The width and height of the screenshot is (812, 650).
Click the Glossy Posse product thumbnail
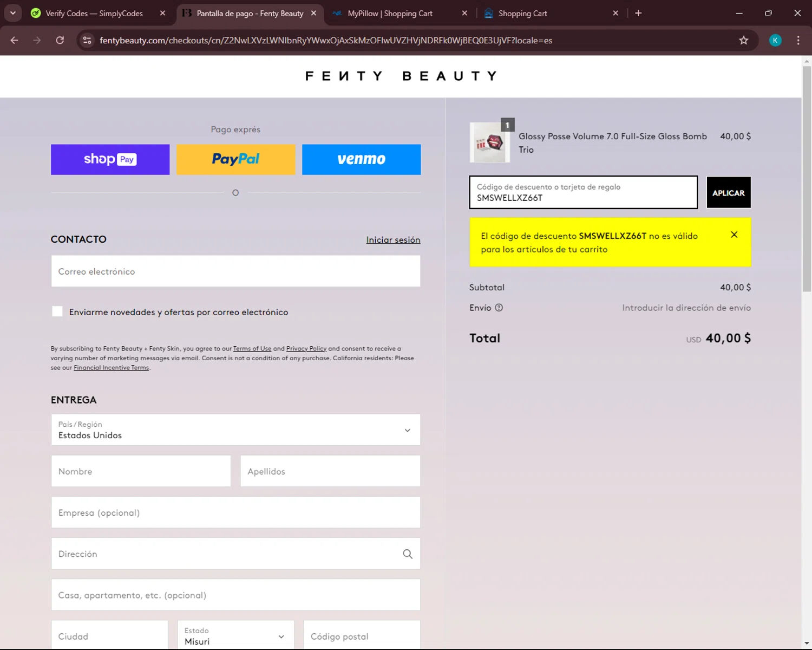(490, 142)
